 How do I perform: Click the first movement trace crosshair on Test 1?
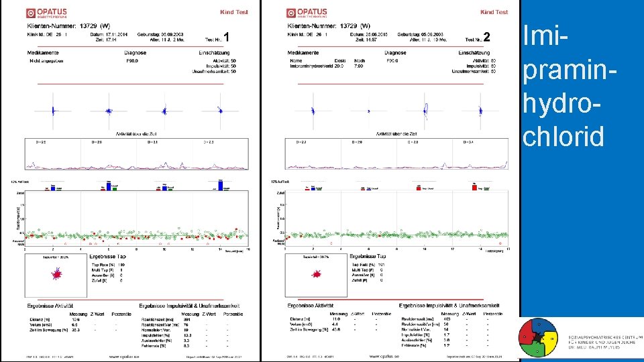(53, 111)
